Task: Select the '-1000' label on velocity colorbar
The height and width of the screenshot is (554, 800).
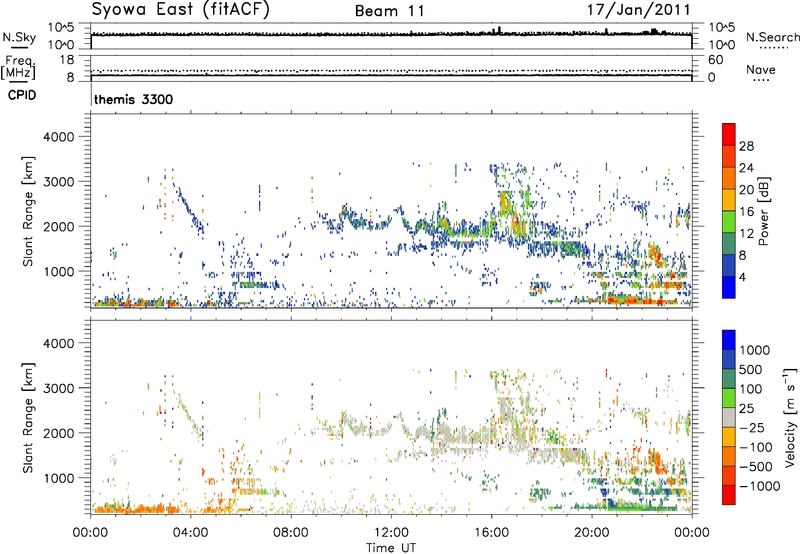Action: (760, 486)
